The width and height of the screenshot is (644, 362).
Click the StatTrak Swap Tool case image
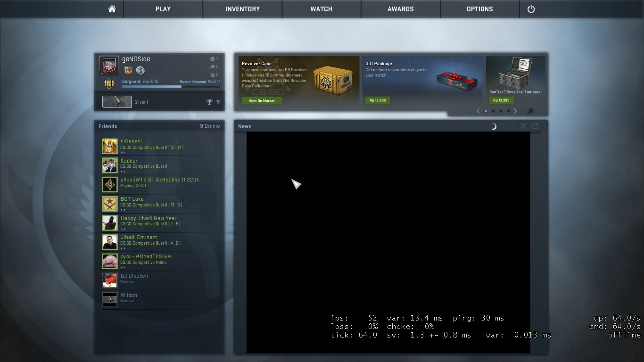(515, 73)
